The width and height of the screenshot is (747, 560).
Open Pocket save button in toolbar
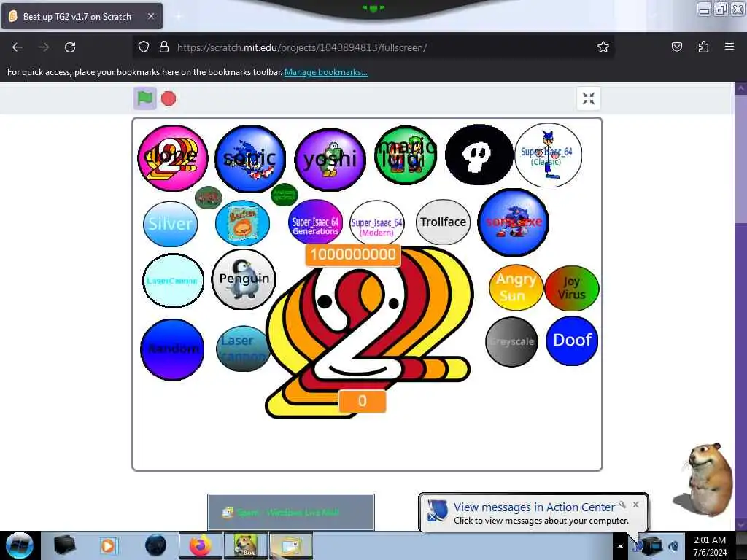pos(676,47)
